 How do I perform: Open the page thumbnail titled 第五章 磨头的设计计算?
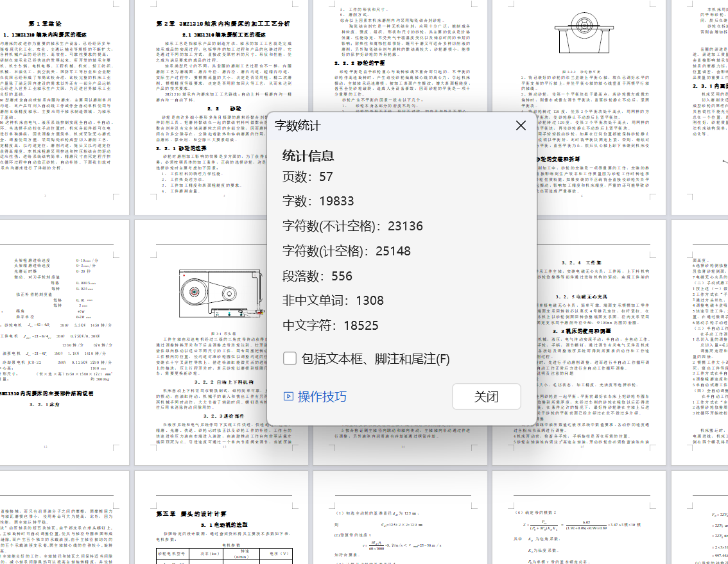pos(221,517)
